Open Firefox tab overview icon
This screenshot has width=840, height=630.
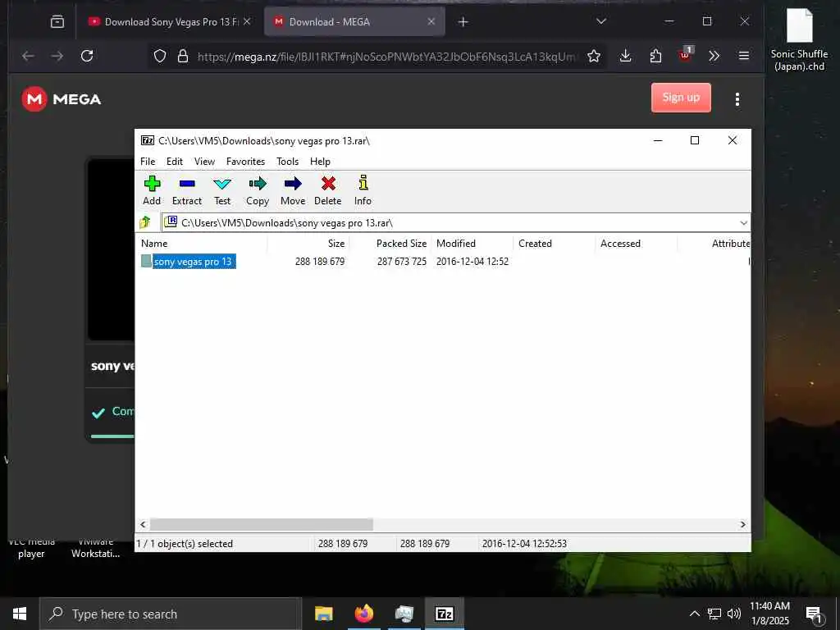tap(57, 21)
